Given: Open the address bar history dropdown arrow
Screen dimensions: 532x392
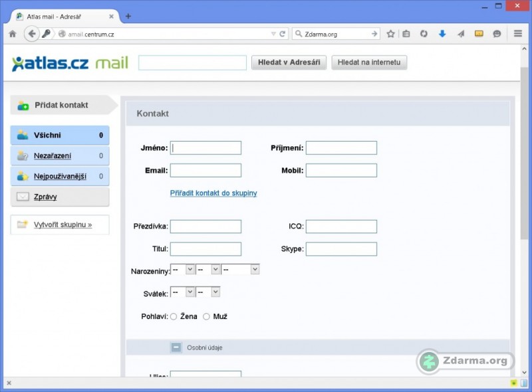Looking at the screenshot, I should tap(273, 34).
